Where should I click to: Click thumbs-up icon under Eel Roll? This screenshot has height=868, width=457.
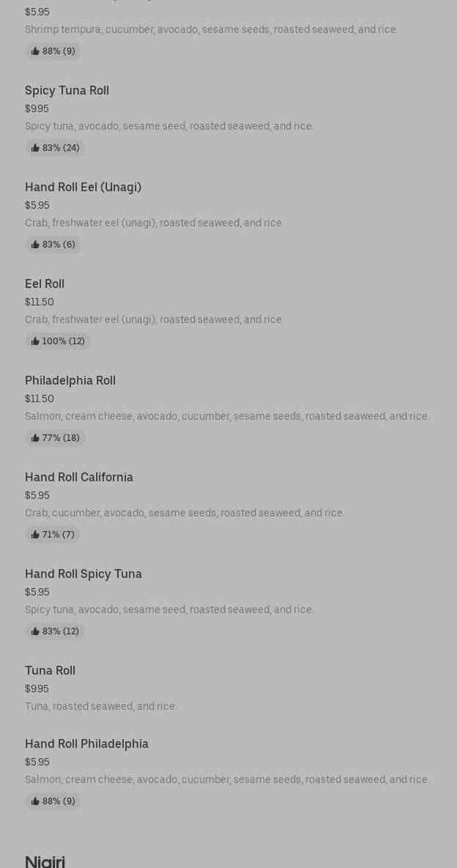[x=35, y=341]
